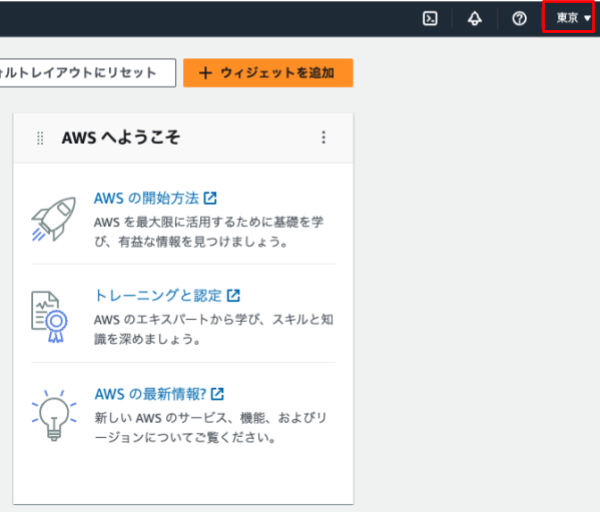600x512 pixels.
Task: Open the CloudShell terminal icon
Action: 430,18
